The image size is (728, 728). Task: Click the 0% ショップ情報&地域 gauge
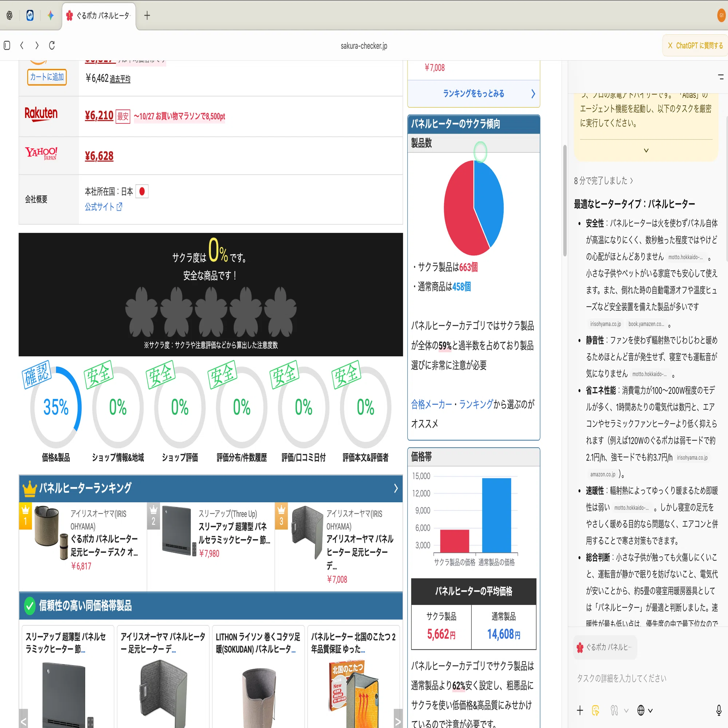[x=118, y=407]
